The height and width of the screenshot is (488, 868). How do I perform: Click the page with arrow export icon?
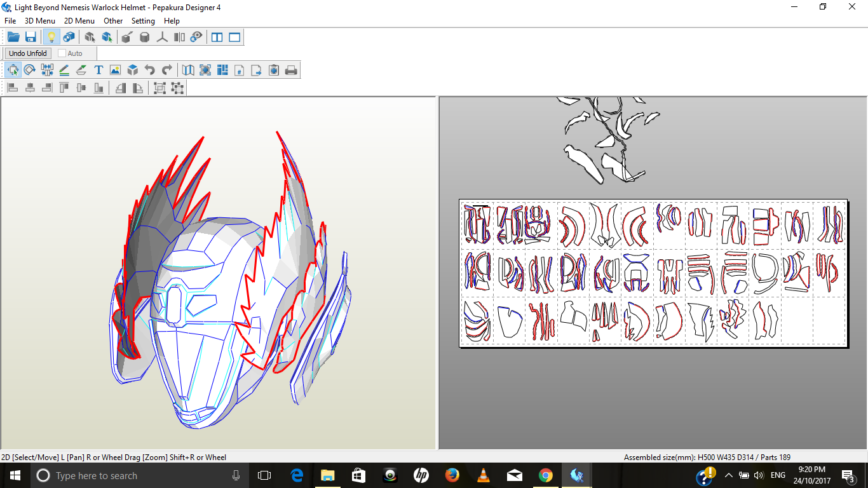point(257,70)
